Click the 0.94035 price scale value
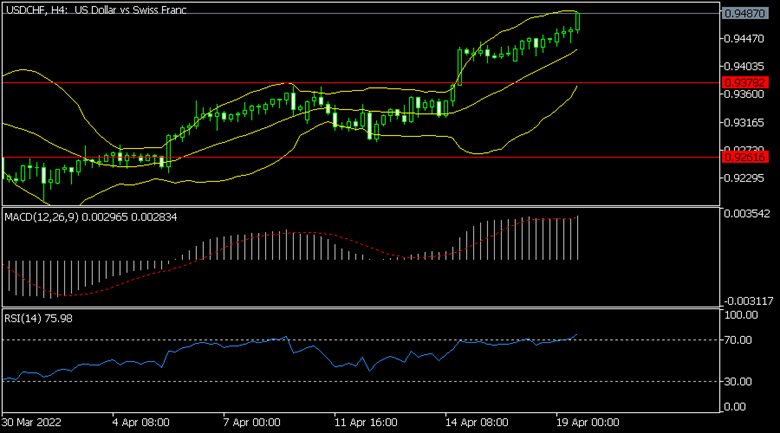This screenshot has width=780, height=433. pos(744,66)
